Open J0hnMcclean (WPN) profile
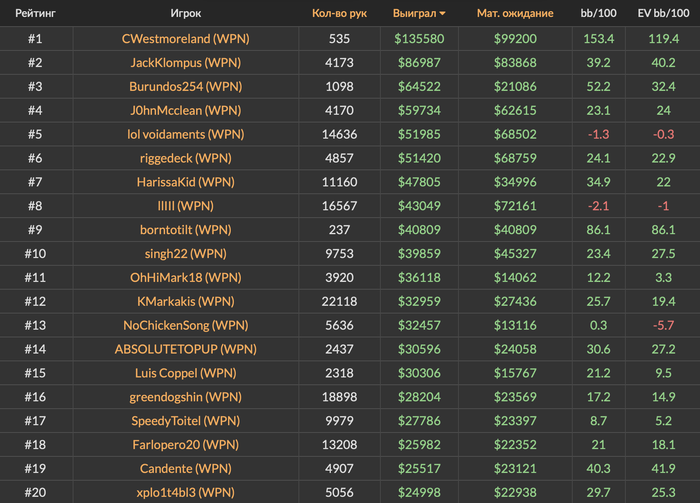Viewport: 700px width, 503px height. [186, 111]
